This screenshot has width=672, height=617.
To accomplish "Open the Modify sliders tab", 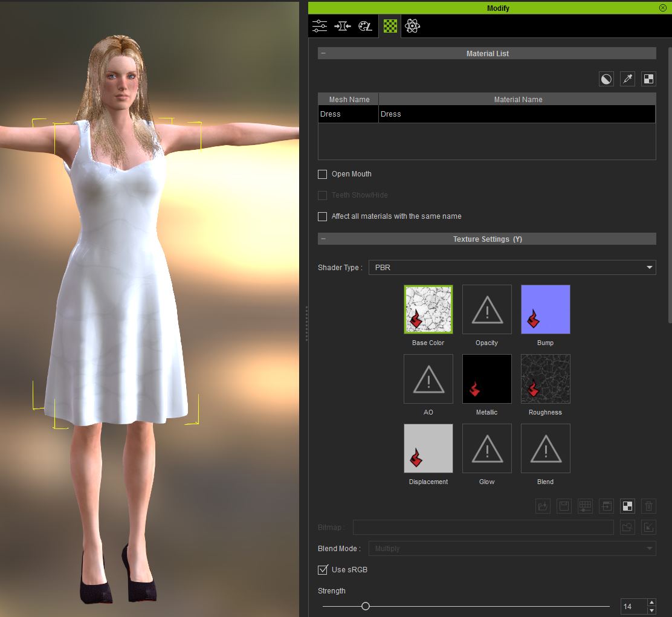I will point(320,26).
